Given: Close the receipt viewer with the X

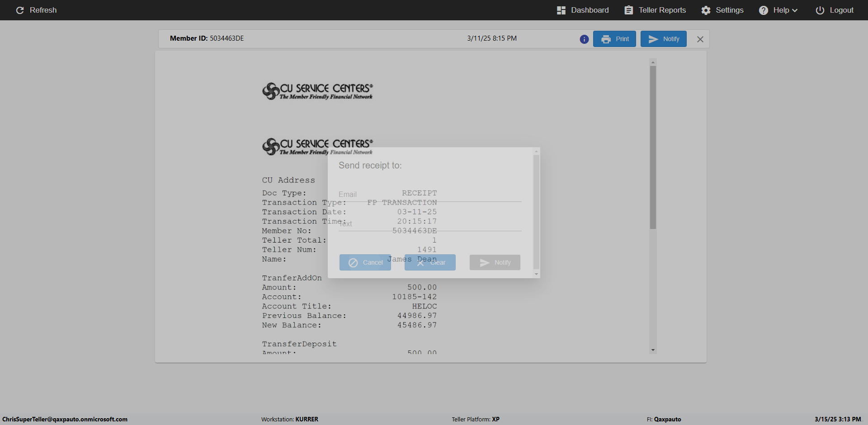Looking at the screenshot, I should [700, 39].
